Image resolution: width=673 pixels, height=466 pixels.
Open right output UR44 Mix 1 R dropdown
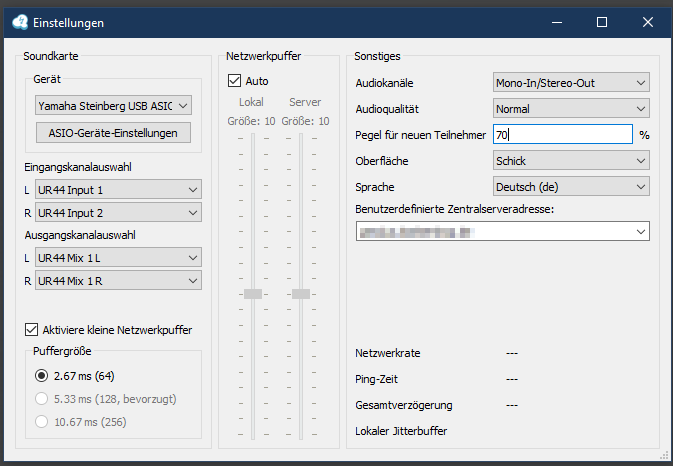118,281
